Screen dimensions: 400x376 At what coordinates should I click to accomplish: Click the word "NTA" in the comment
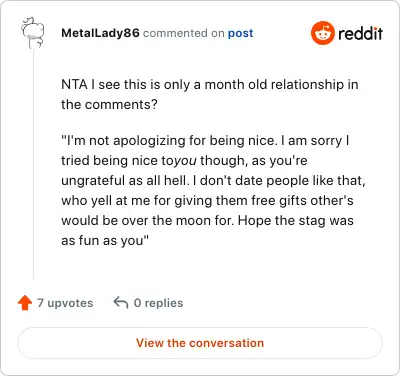coord(74,85)
